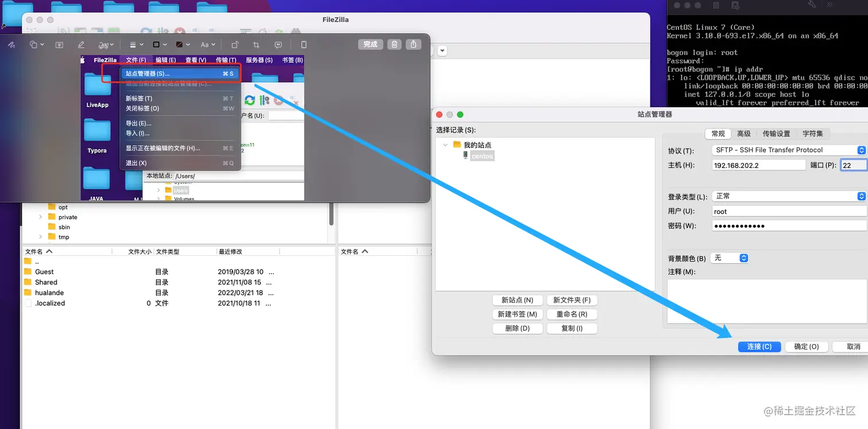The height and width of the screenshot is (429, 868).
Task: Open the border color swatch in markup toolbar
Action: (160, 45)
